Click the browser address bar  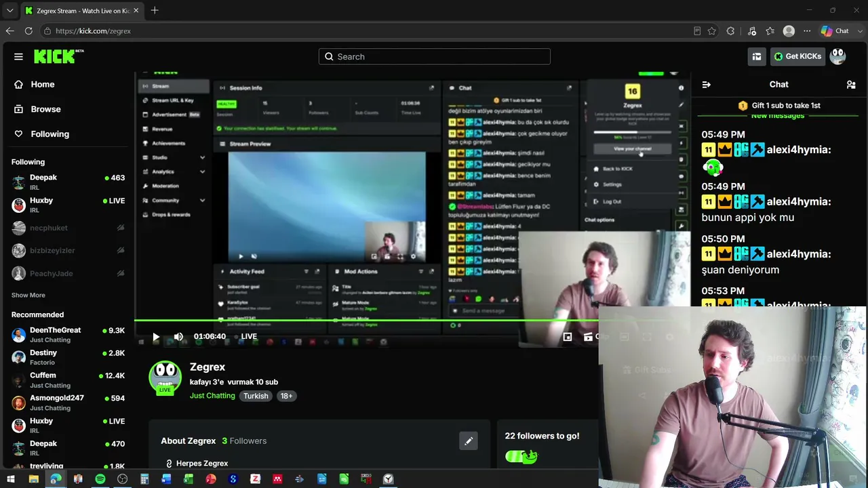coord(366,31)
